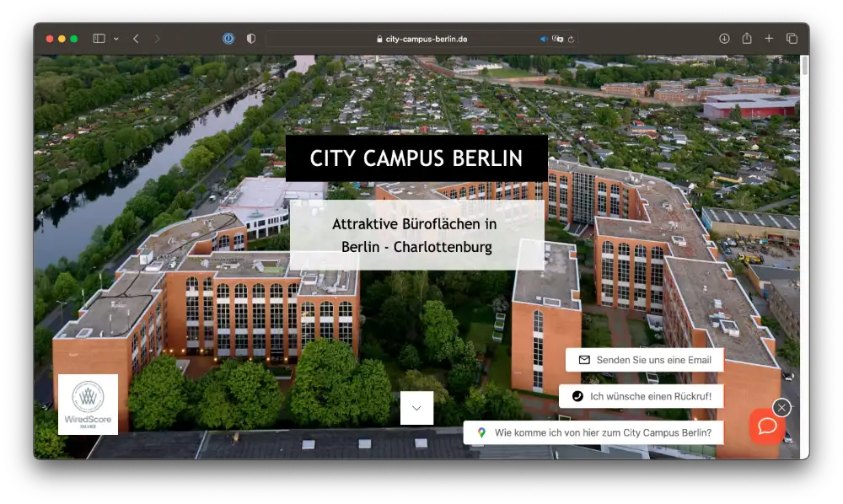Dismiss the chat widget with X
This screenshot has height=504, width=843.
pyautogui.click(x=781, y=407)
